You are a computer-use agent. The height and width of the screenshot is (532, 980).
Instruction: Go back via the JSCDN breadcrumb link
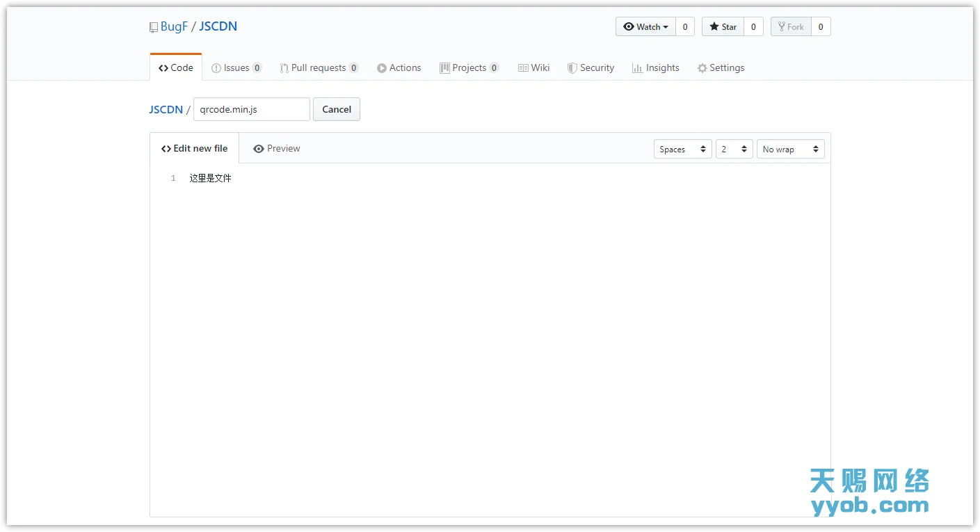click(166, 109)
